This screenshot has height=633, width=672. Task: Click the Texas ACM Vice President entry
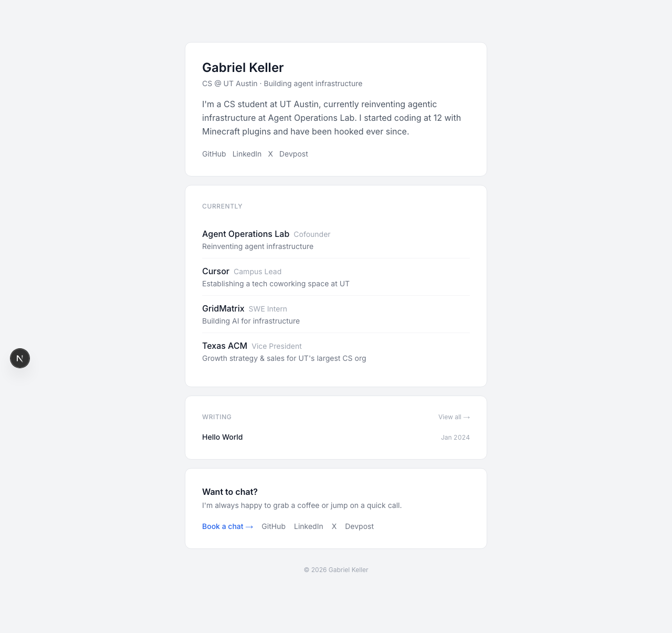(225, 346)
